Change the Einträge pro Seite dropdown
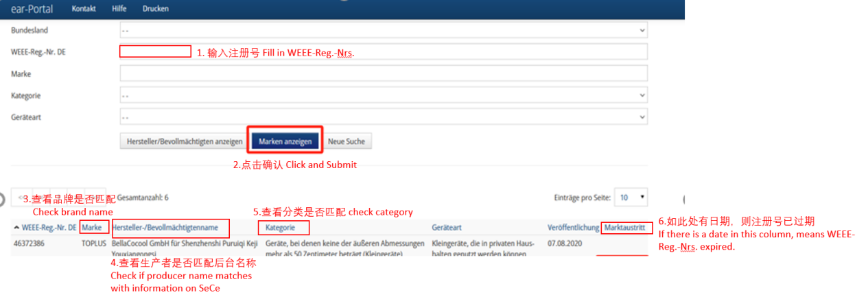Screen dimensions: 868x297 [x=631, y=198]
